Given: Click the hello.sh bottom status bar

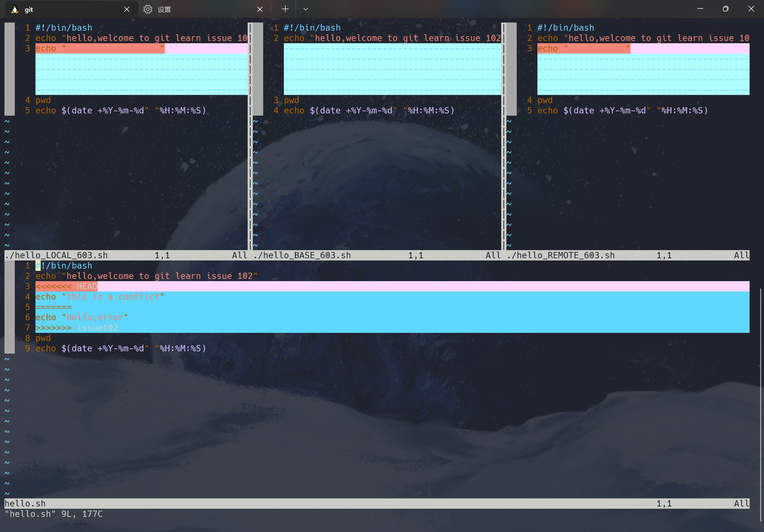Looking at the screenshot, I should tap(25, 504).
